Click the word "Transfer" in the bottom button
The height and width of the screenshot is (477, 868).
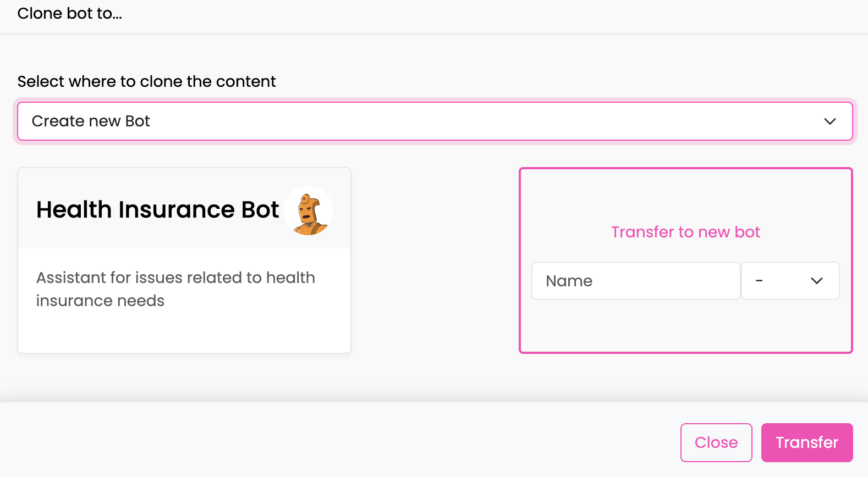807,442
